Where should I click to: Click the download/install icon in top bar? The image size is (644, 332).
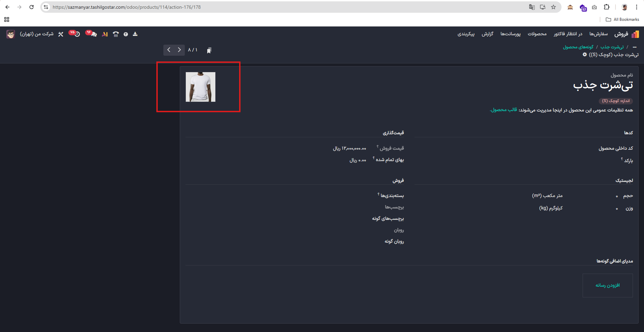tap(135, 34)
